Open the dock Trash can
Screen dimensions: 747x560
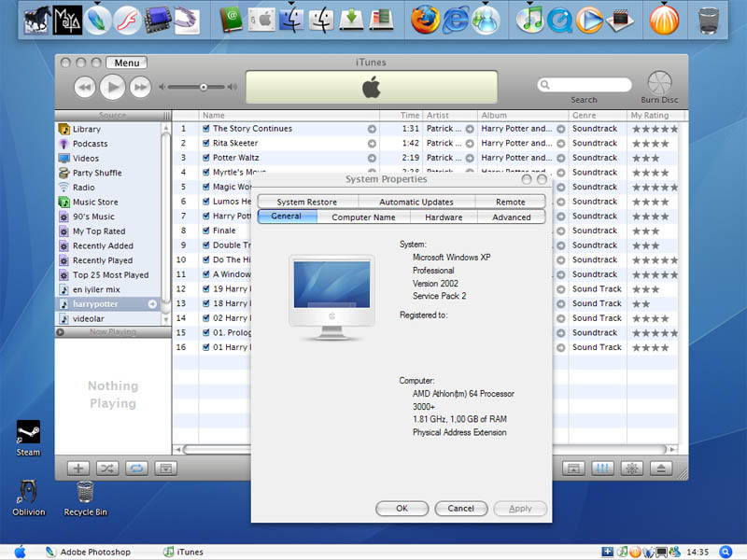(x=709, y=21)
